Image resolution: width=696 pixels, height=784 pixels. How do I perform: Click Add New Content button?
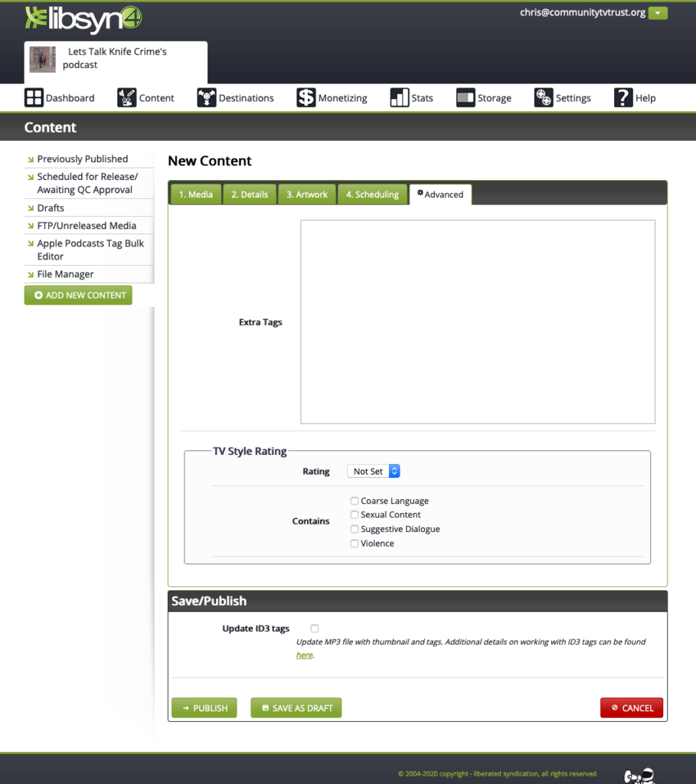(x=78, y=295)
